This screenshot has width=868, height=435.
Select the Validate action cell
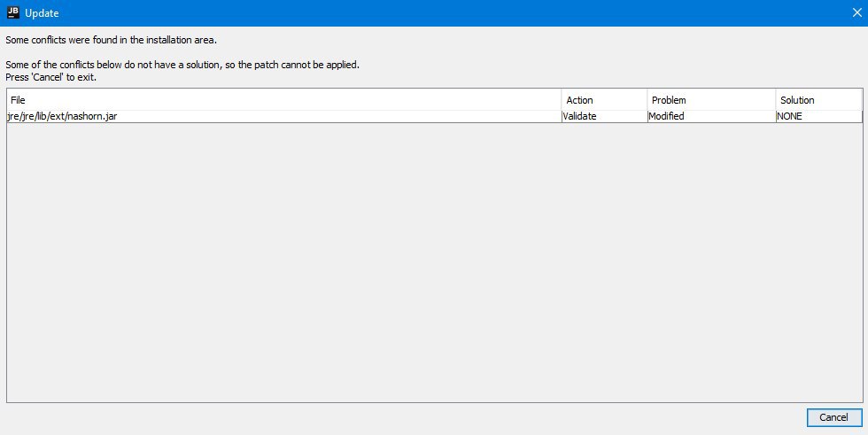pos(604,116)
